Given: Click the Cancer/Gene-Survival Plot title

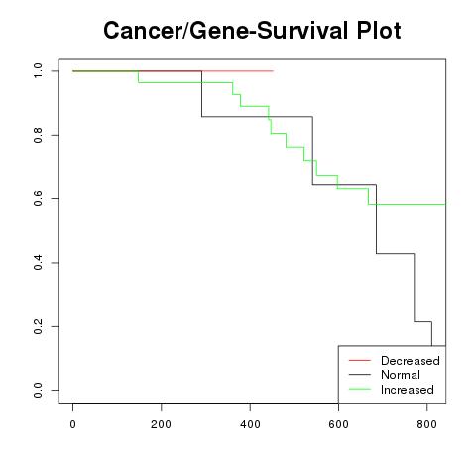Looking at the screenshot, I should coord(252,31).
